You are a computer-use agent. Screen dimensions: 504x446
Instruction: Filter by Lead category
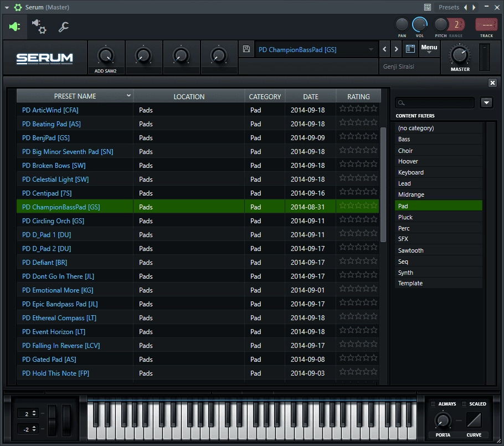coord(439,183)
